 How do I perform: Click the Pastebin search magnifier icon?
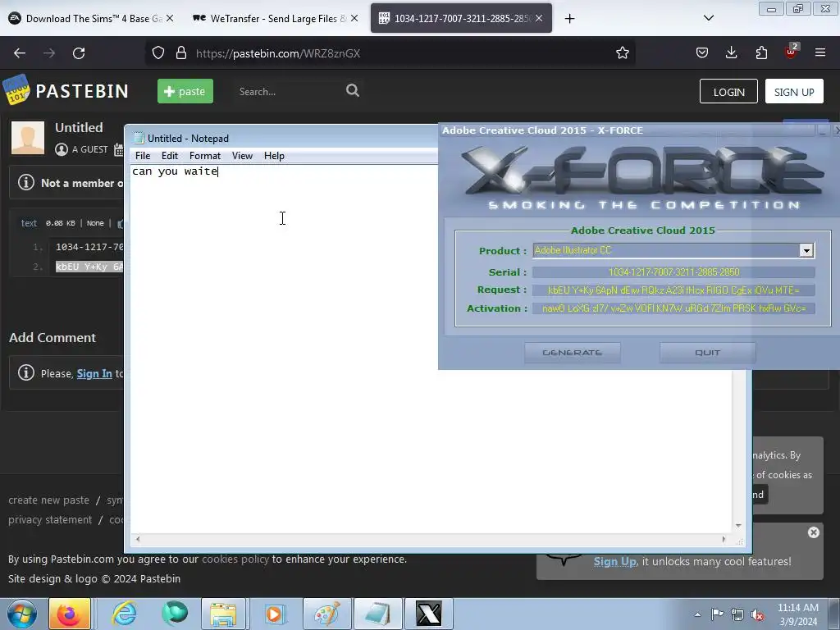353,90
